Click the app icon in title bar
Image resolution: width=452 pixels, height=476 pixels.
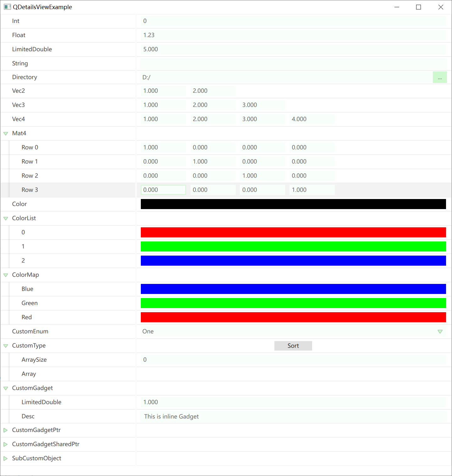coord(7,7)
